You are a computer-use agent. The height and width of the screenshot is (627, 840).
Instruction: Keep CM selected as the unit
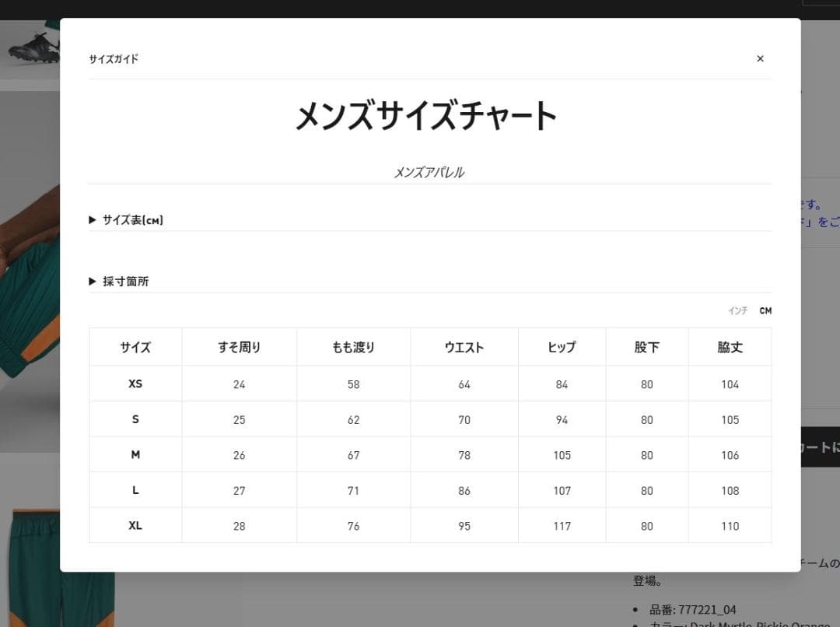765,310
